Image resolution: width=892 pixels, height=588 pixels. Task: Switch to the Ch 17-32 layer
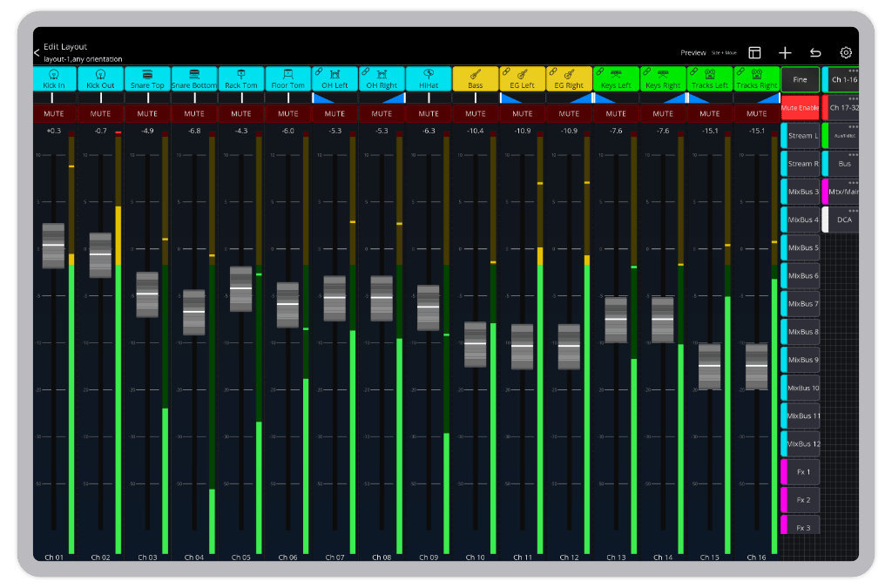coord(843,108)
